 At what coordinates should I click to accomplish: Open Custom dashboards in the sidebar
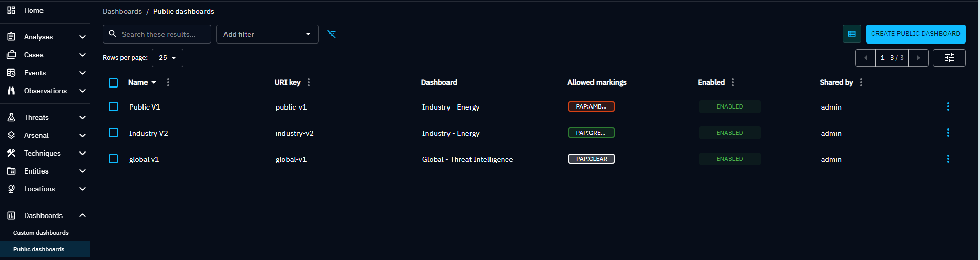pyautogui.click(x=41, y=233)
